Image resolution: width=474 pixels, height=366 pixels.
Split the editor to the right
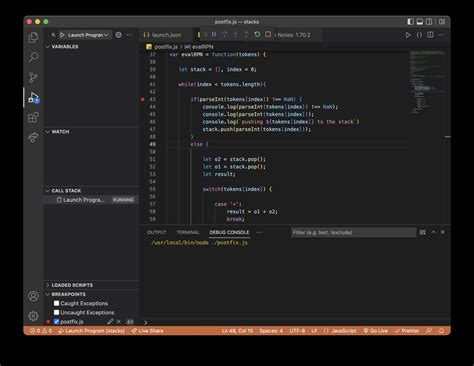point(430,35)
